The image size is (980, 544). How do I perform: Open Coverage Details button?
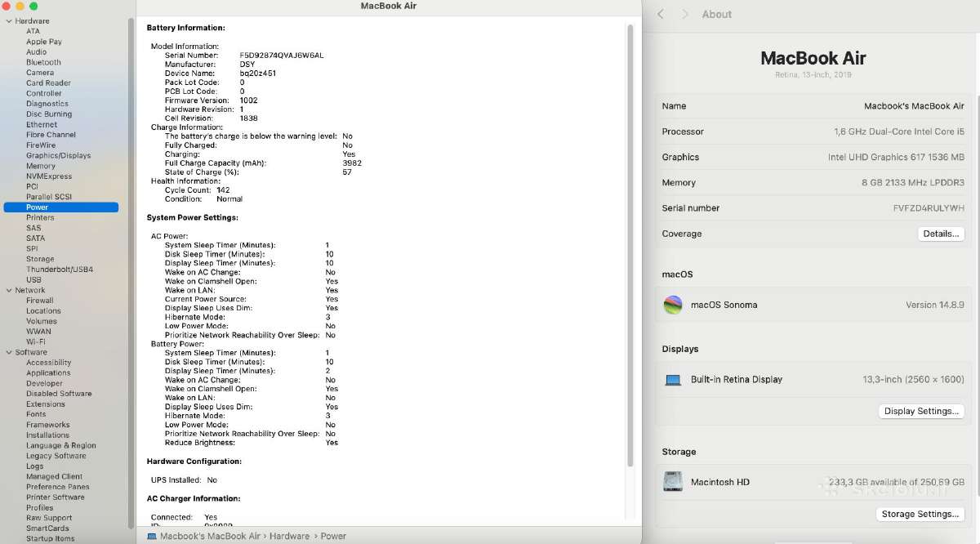click(x=941, y=234)
